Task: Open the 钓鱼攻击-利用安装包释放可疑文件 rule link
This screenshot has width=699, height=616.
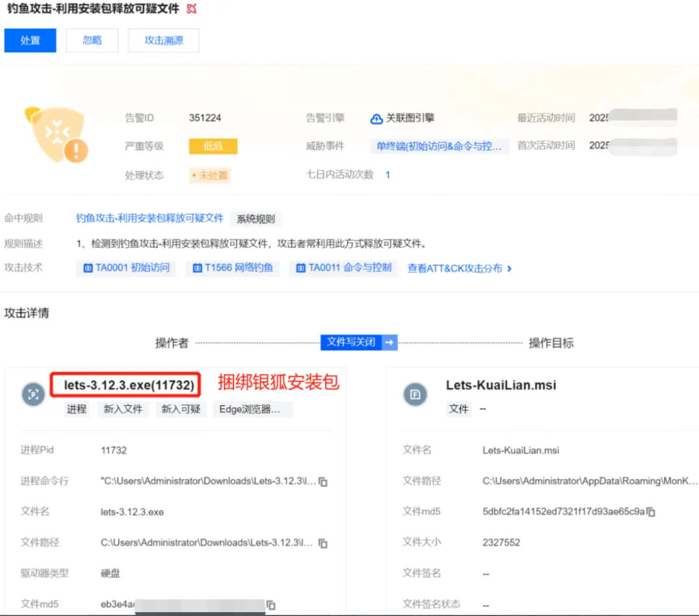Action: [150, 219]
